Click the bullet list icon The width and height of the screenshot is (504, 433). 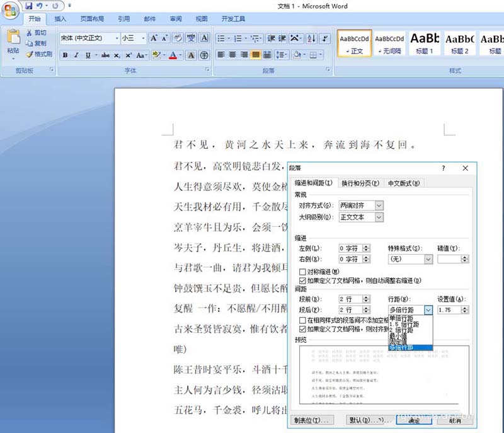(221, 38)
